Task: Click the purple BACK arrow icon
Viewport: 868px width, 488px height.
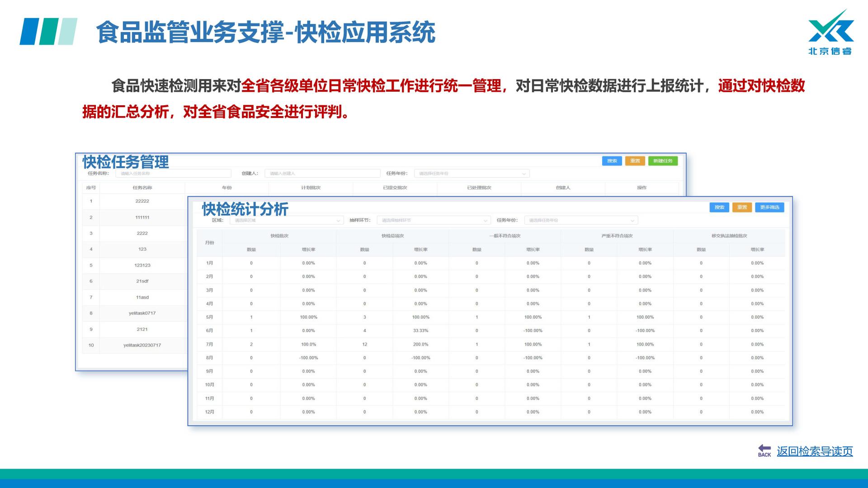Action: 764,450
